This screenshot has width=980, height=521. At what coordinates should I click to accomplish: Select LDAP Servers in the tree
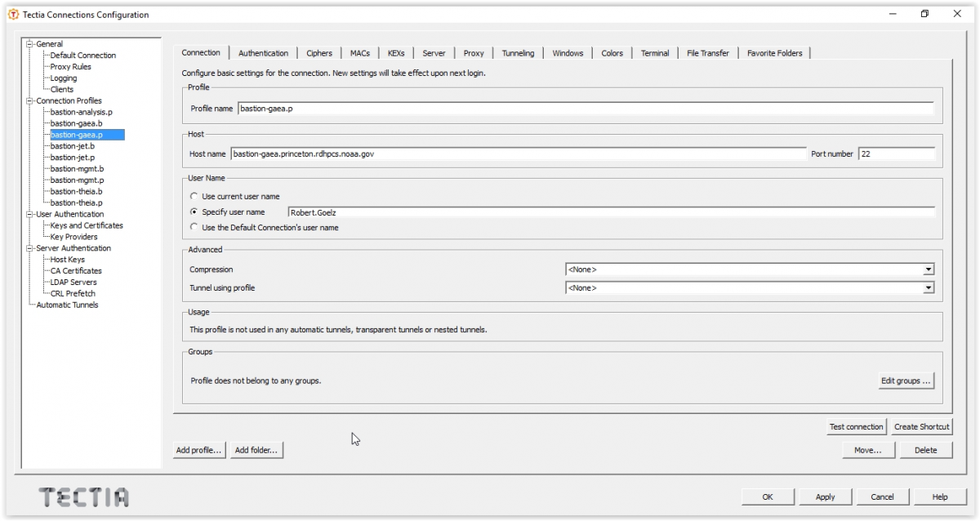click(x=73, y=283)
